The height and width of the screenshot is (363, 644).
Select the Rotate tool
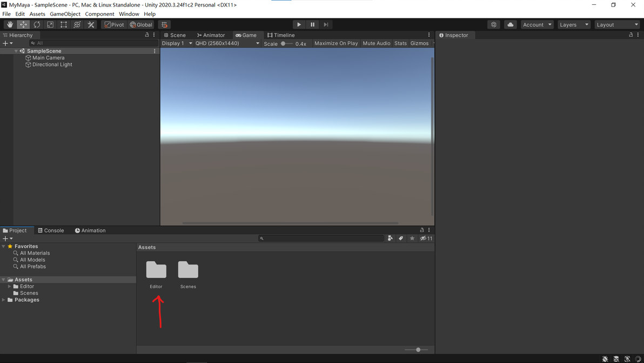coord(37,25)
